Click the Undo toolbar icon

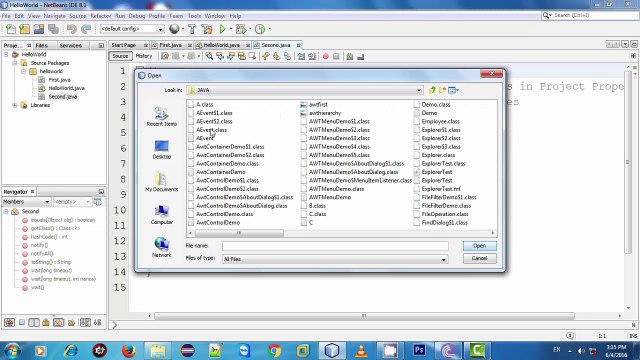click(72, 29)
